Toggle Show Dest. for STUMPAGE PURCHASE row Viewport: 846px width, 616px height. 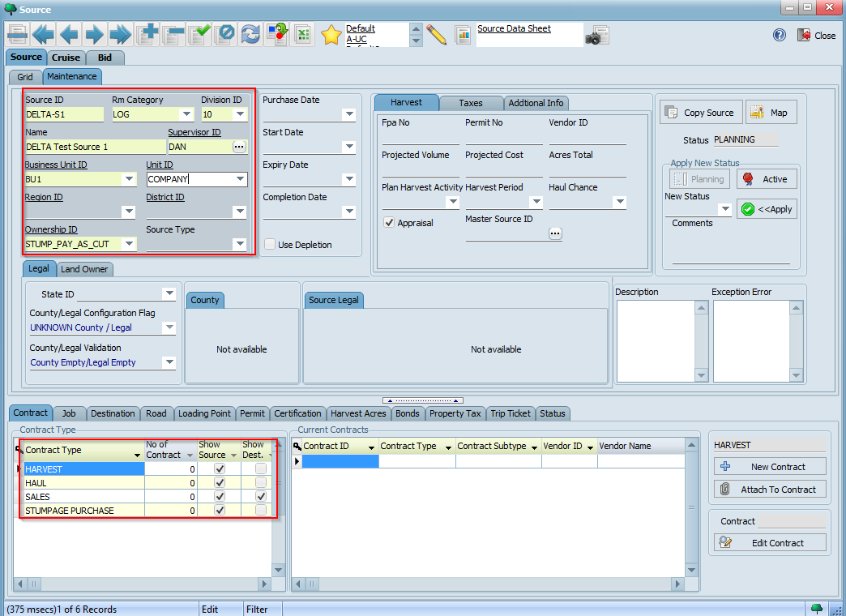(261, 510)
